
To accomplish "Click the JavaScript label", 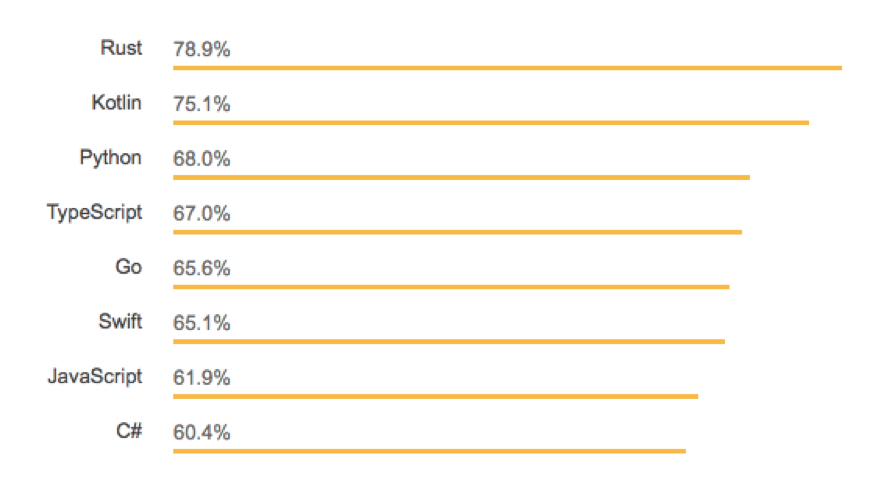I will pyautogui.click(x=95, y=376).
